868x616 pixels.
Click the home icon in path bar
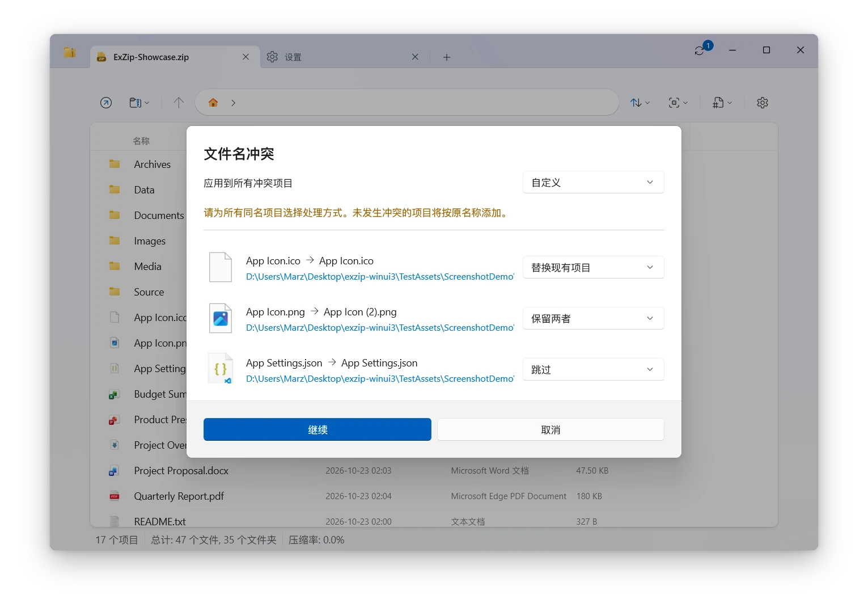coord(213,103)
